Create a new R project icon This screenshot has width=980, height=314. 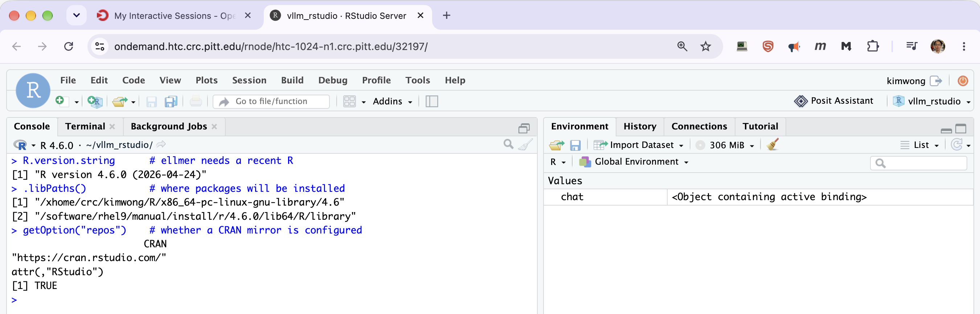[95, 102]
